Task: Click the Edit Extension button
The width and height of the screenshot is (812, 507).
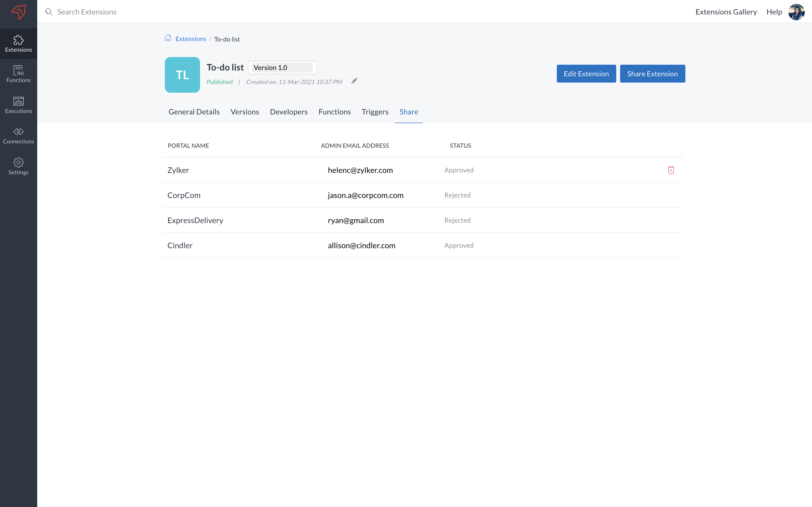Action: (x=586, y=74)
